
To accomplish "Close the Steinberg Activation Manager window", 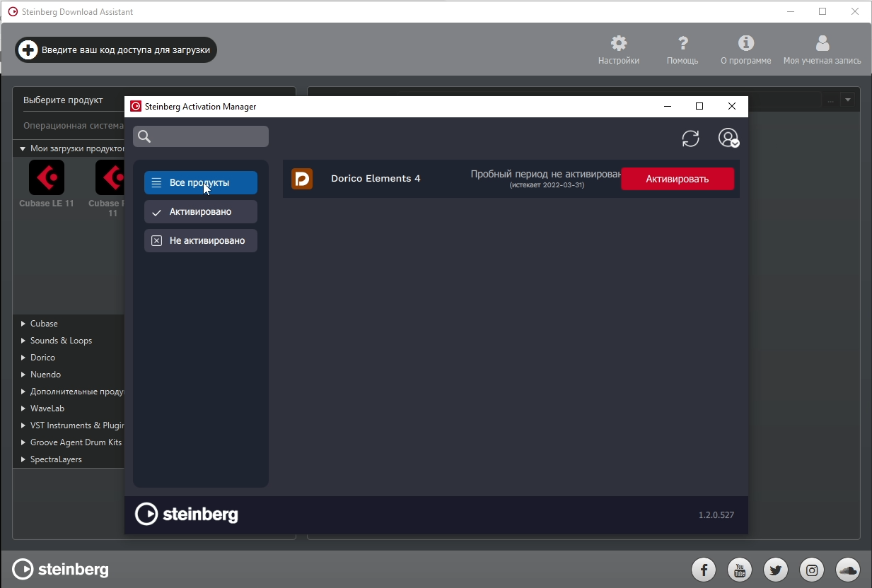I will 732,107.
